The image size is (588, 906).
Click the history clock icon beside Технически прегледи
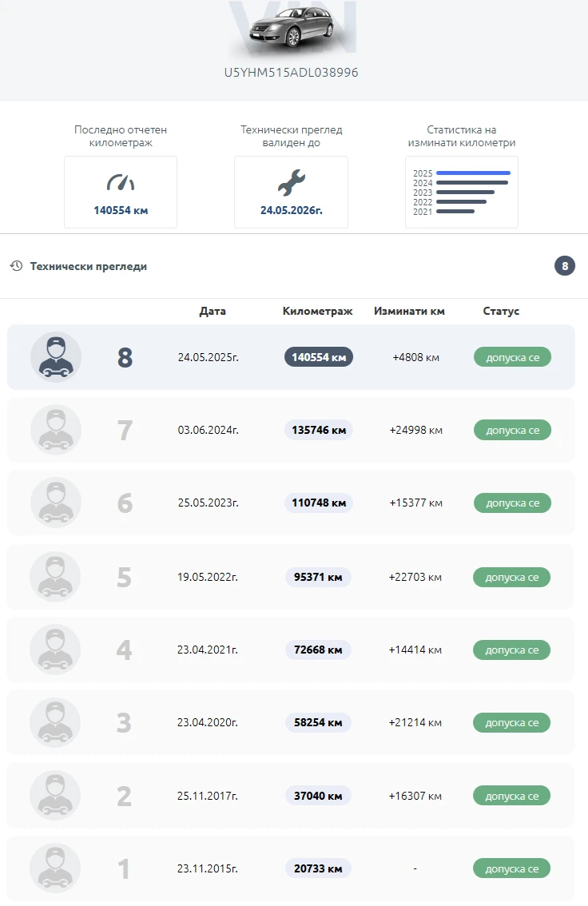16,266
